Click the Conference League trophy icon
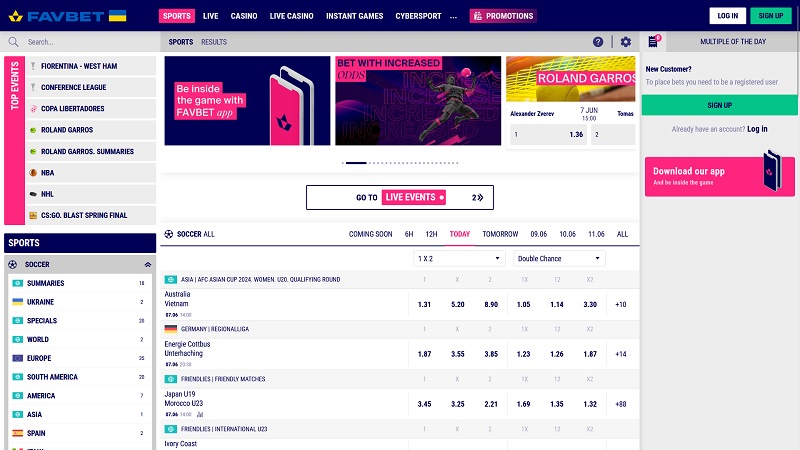800x450 pixels. point(33,87)
